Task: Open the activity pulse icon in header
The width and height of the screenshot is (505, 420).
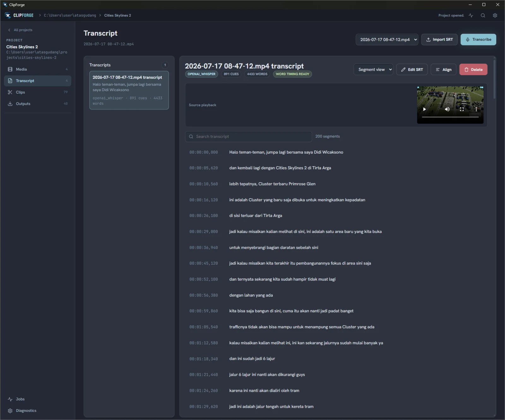Action: click(471, 15)
